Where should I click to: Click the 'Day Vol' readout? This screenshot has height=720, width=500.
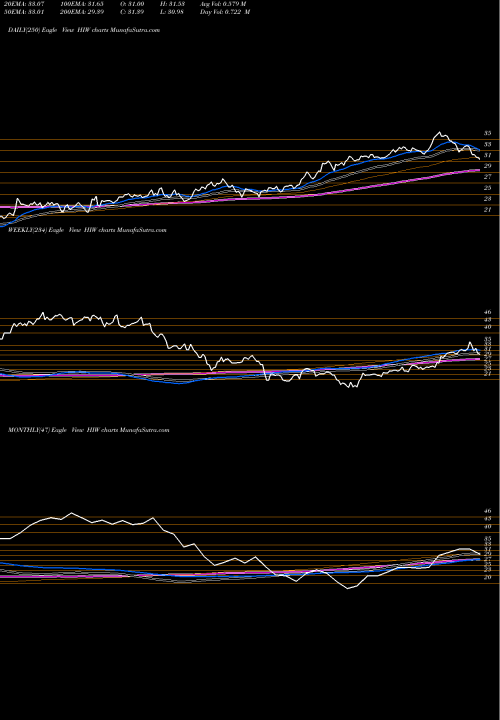(225, 12)
